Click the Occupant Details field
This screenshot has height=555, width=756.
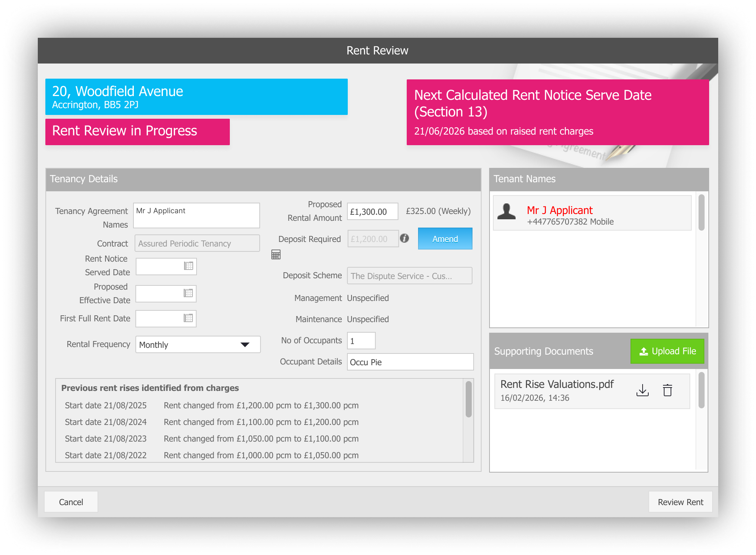(411, 362)
